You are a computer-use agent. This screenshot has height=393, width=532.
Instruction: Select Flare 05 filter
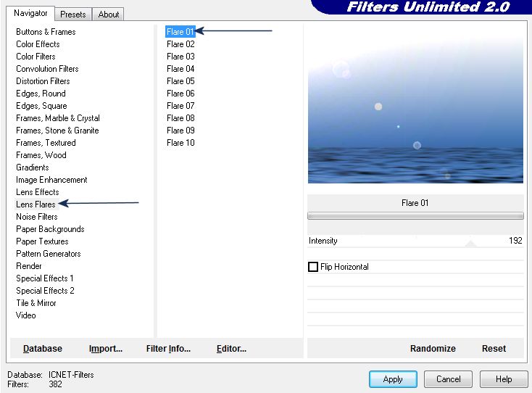(180, 81)
